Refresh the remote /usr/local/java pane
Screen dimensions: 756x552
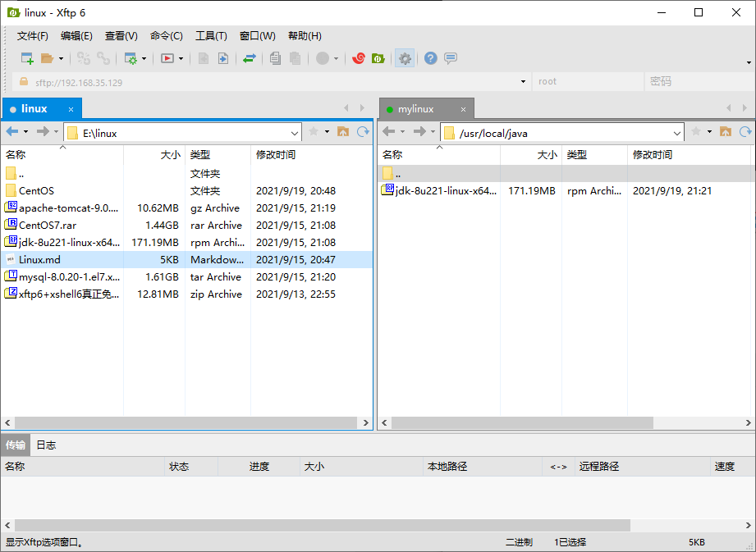coord(746,131)
